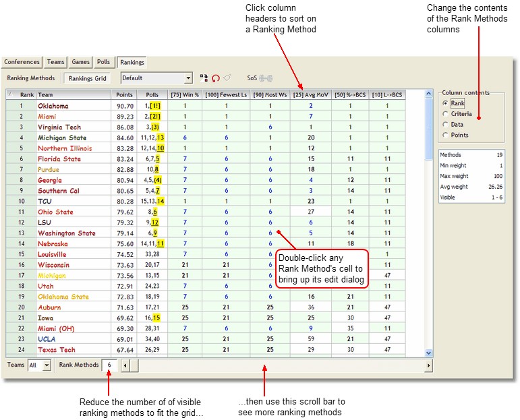Sort by the [25] Avg MoV header
The height and width of the screenshot is (420, 520).
coord(311,95)
